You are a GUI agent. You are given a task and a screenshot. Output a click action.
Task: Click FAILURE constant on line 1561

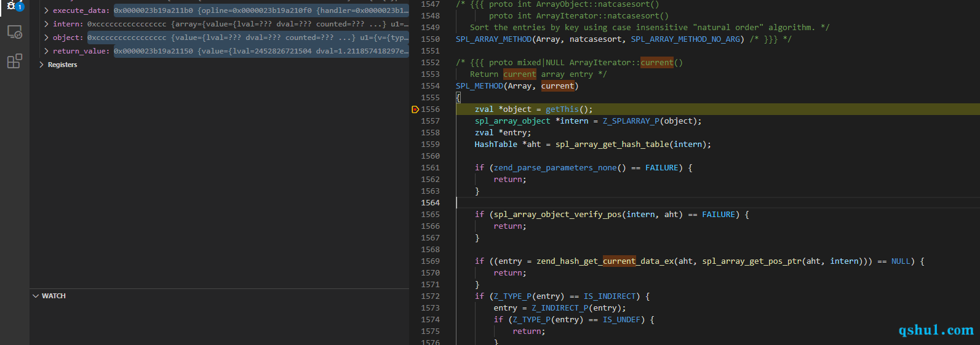pos(662,168)
